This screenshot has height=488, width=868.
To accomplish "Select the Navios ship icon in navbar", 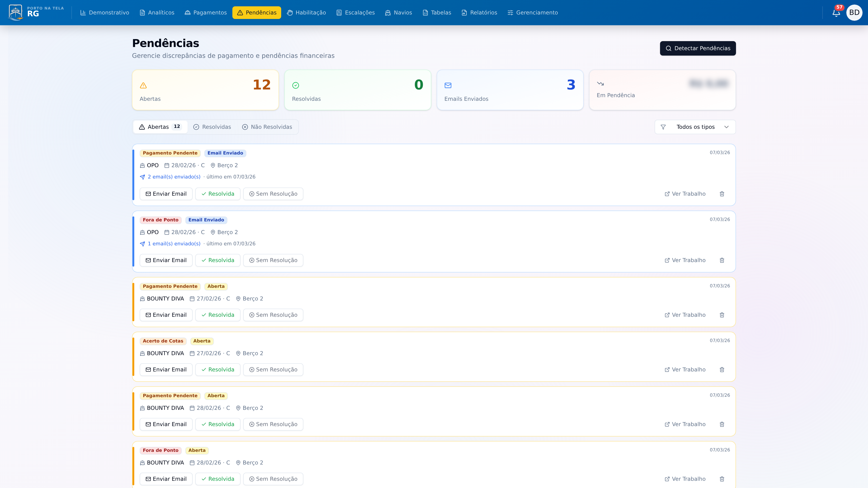I will [387, 12].
